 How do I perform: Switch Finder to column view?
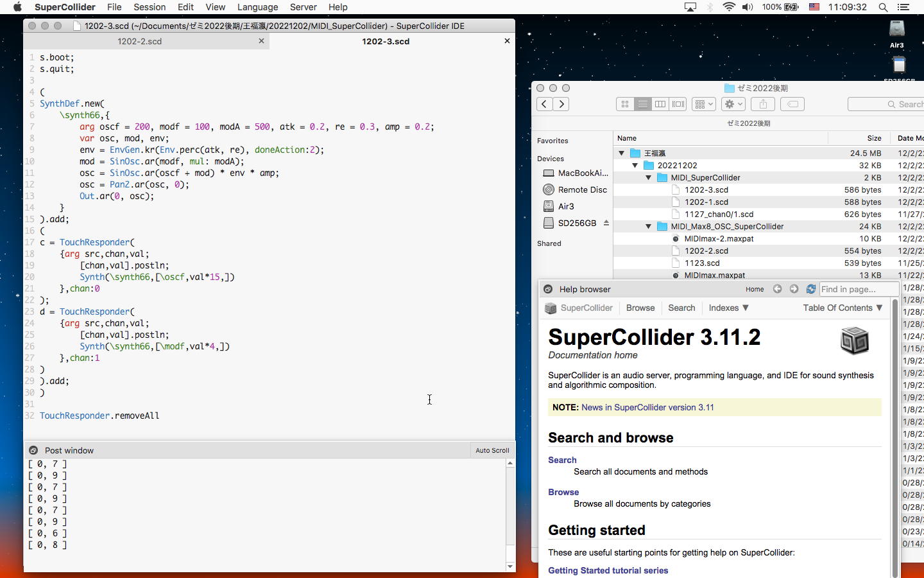pos(660,104)
